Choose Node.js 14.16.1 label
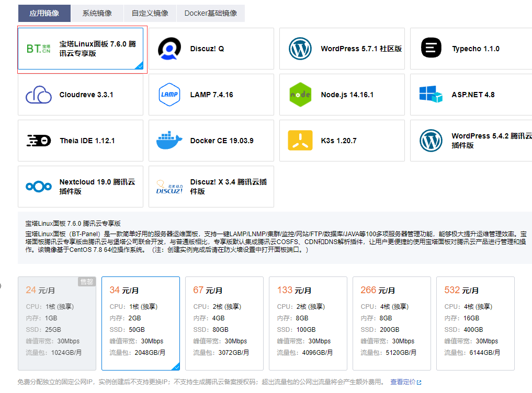Image resolution: width=532 pixels, height=393 pixels. tap(347, 95)
